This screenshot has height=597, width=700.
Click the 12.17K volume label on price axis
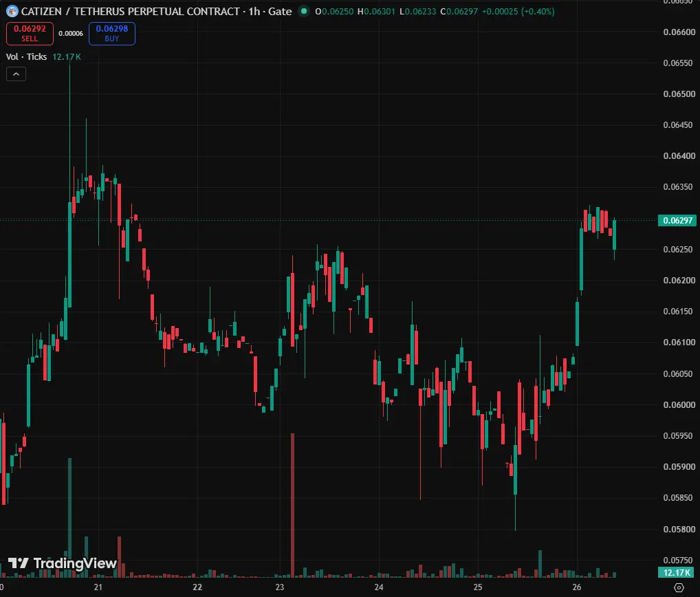pyautogui.click(x=677, y=572)
